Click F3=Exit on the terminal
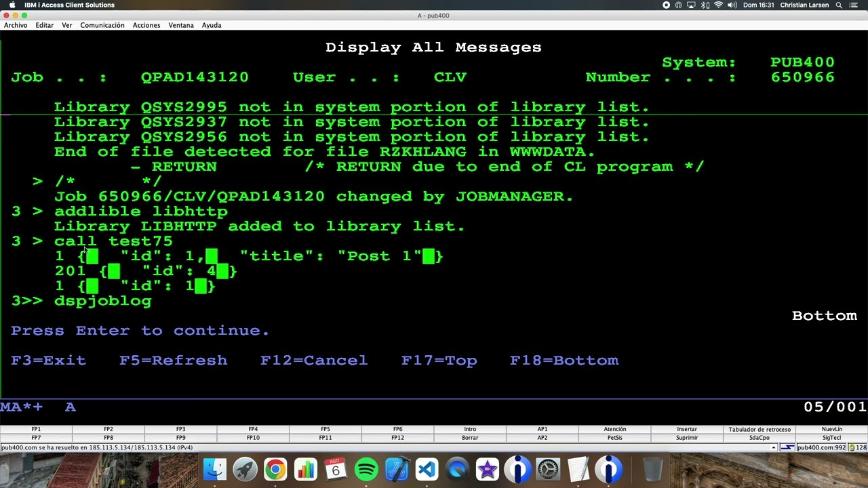Viewport: 868px width, 488px height. [x=49, y=361]
